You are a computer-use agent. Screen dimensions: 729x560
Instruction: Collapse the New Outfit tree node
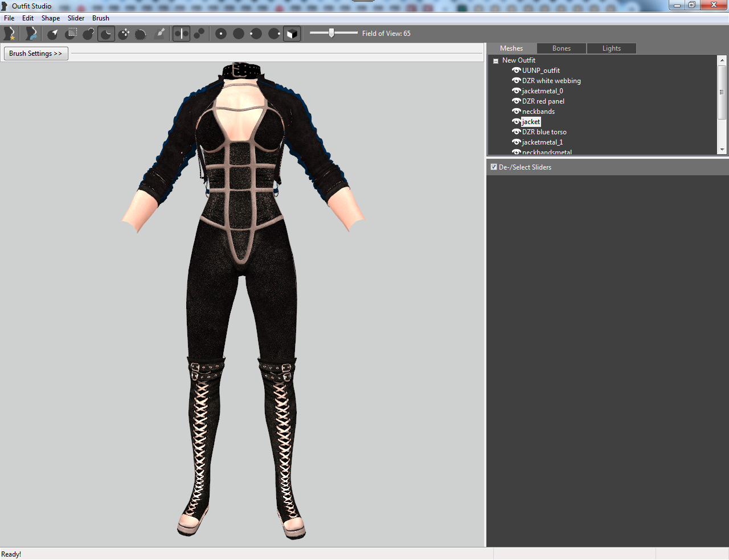pos(495,61)
